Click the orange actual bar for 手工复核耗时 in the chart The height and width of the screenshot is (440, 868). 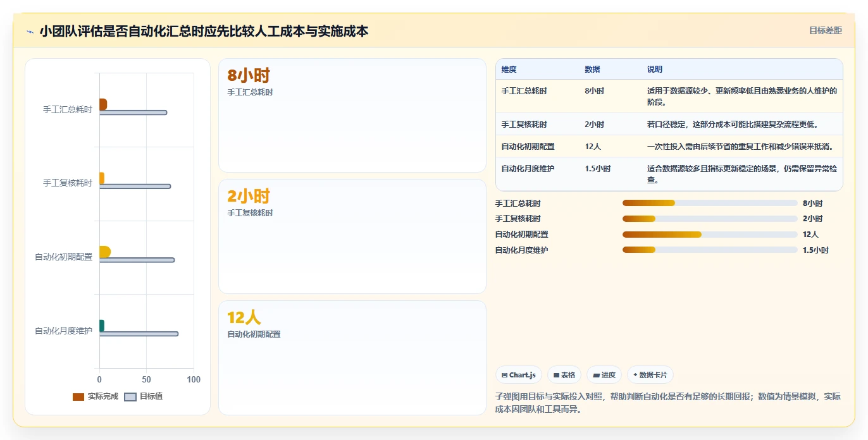pyautogui.click(x=102, y=178)
